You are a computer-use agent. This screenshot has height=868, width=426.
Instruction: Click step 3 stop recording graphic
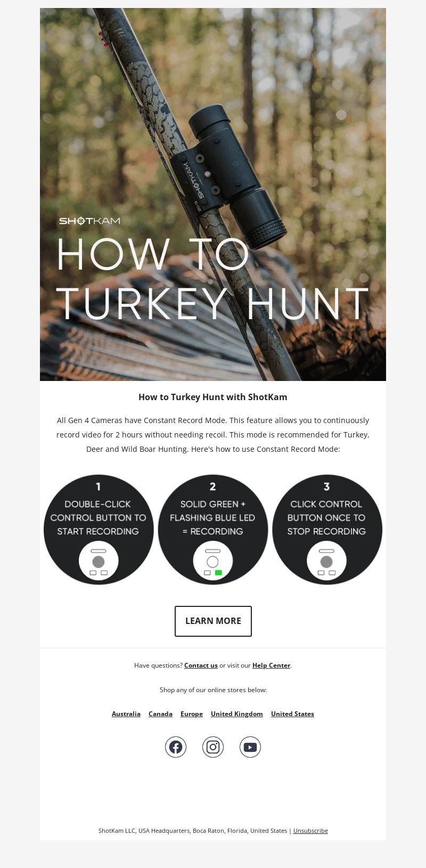(327, 530)
